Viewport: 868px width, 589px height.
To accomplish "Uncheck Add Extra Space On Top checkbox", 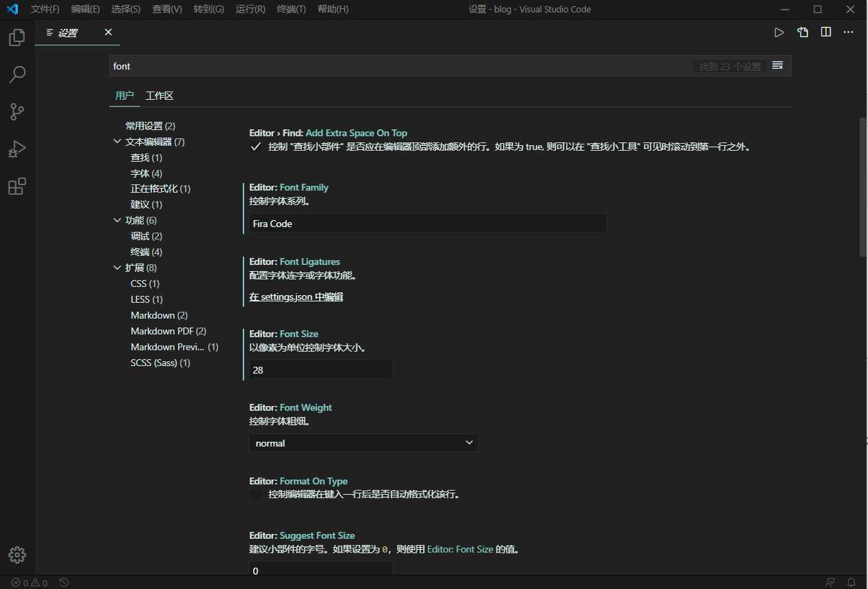I will [x=255, y=147].
